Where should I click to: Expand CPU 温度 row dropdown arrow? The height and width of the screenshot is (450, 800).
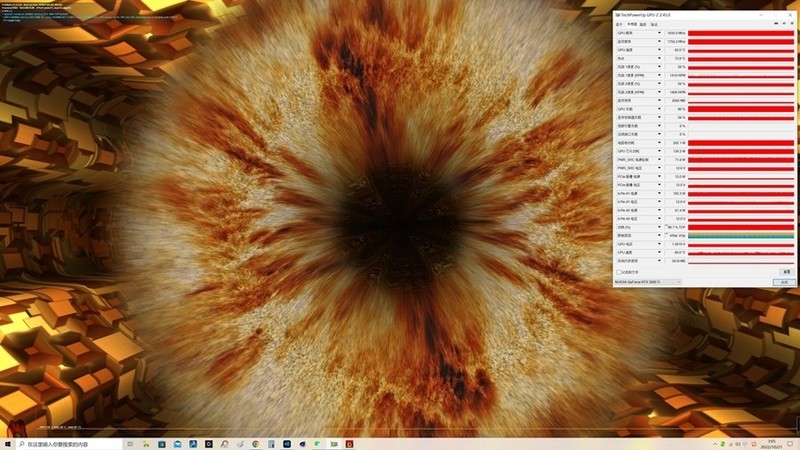(659, 252)
